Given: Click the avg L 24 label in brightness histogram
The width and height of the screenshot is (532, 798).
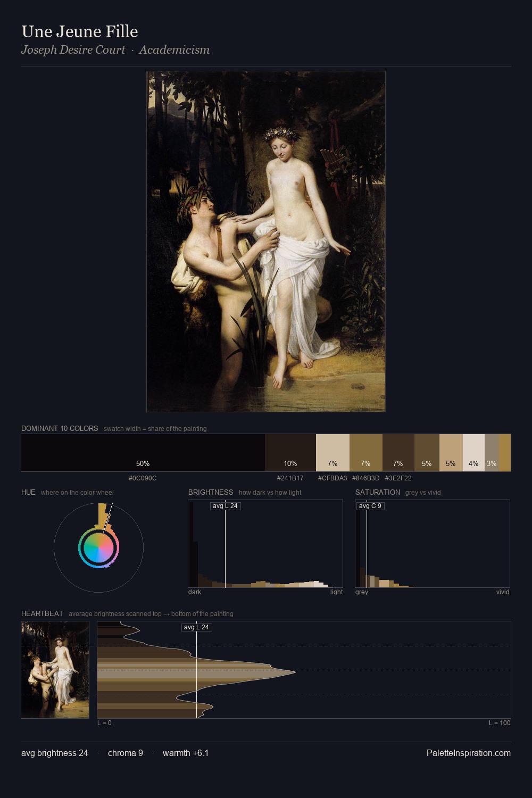Looking at the screenshot, I should (x=225, y=506).
